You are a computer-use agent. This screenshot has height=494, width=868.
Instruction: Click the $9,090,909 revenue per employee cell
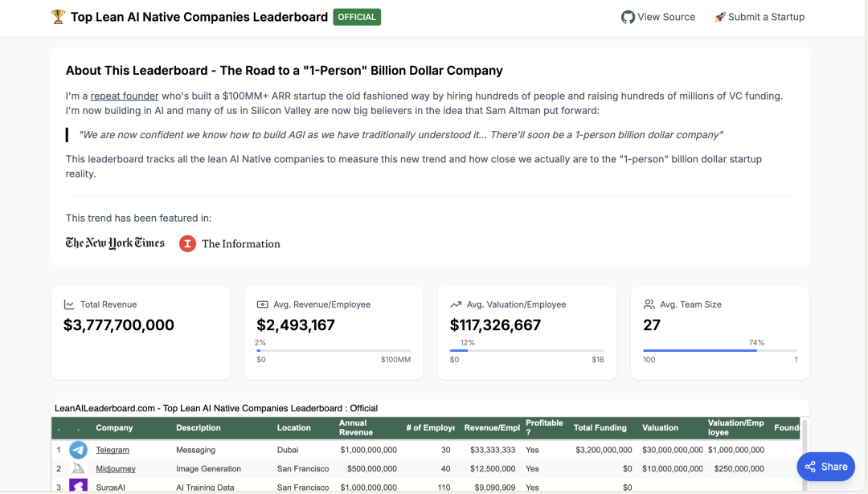tap(495, 488)
